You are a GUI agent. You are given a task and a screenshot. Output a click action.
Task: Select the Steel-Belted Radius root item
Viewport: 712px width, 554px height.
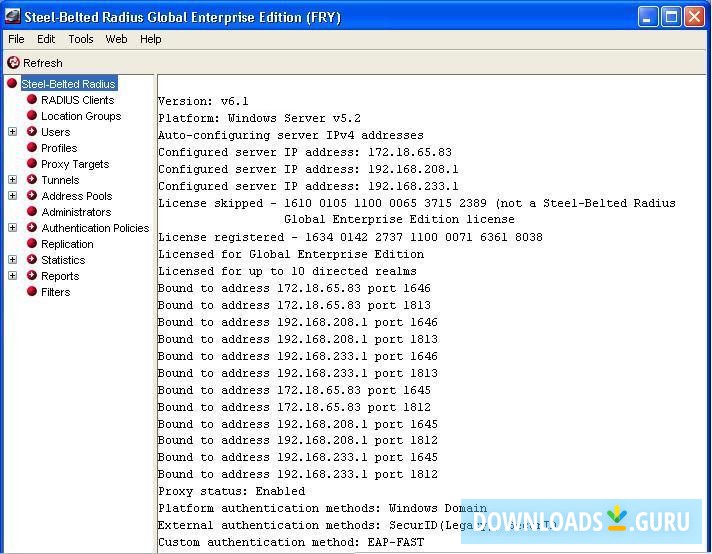click(69, 84)
